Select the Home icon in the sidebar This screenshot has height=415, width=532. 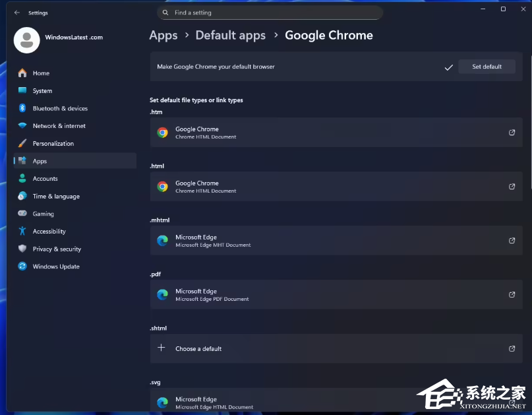coord(22,73)
